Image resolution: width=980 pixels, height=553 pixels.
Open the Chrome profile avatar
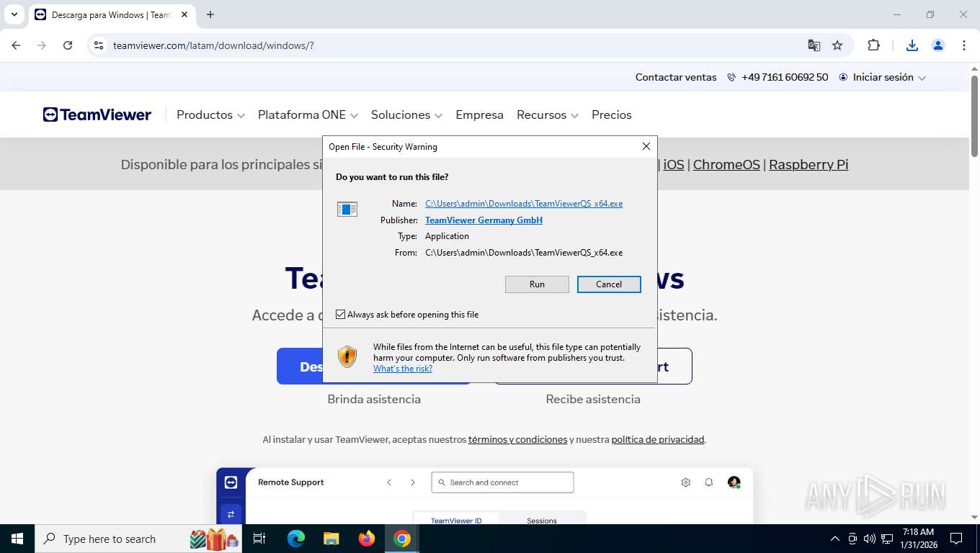pyautogui.click(x=938, y=45)
